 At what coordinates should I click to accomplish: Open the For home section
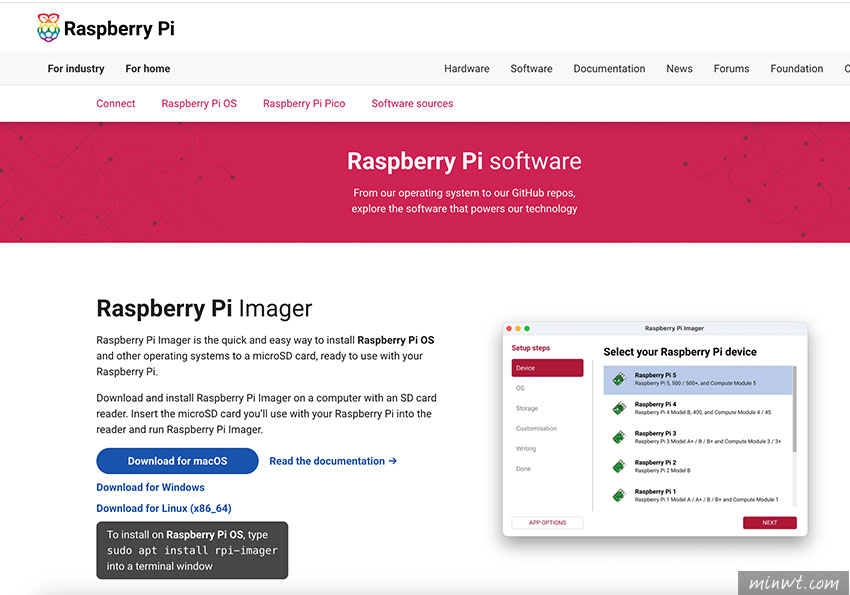pos(147,69)
